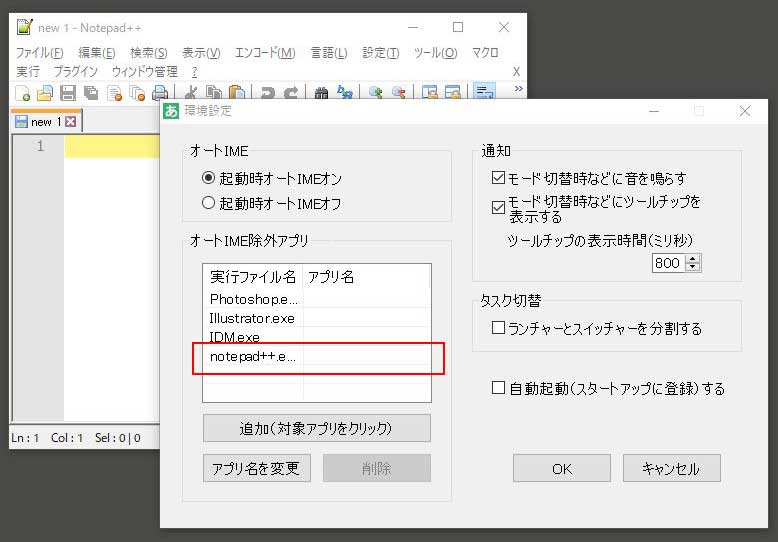Open the Replace toolbar icon
Screen dimensions: 778x542
344,93
